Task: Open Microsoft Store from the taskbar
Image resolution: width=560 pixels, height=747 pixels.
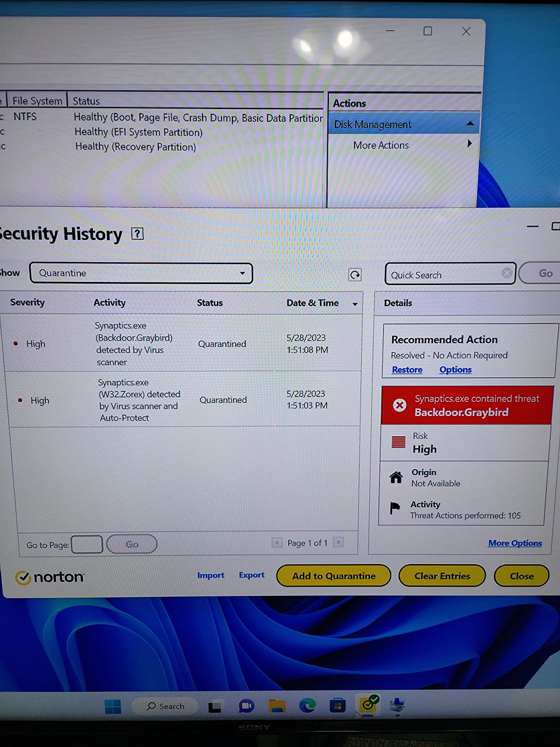Action: coord(338,705)
